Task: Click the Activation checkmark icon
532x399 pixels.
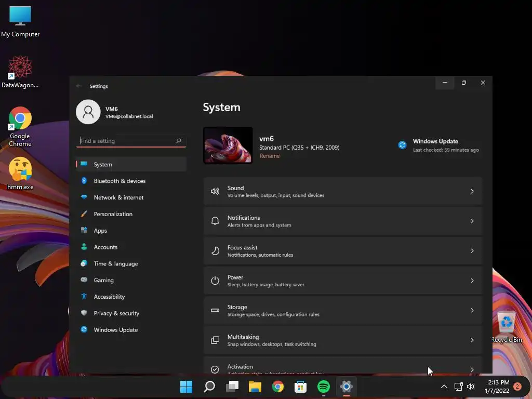Action: point(215,369)
